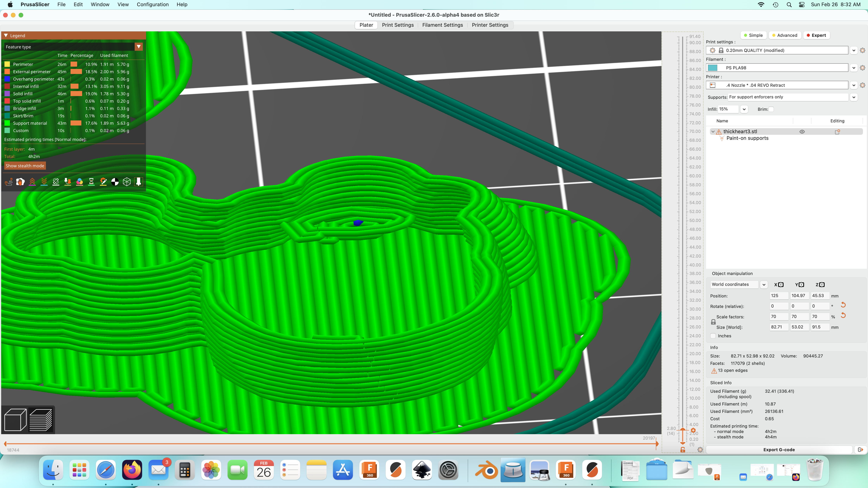Open the Printer Settings tab

click(x=490, y=25)
